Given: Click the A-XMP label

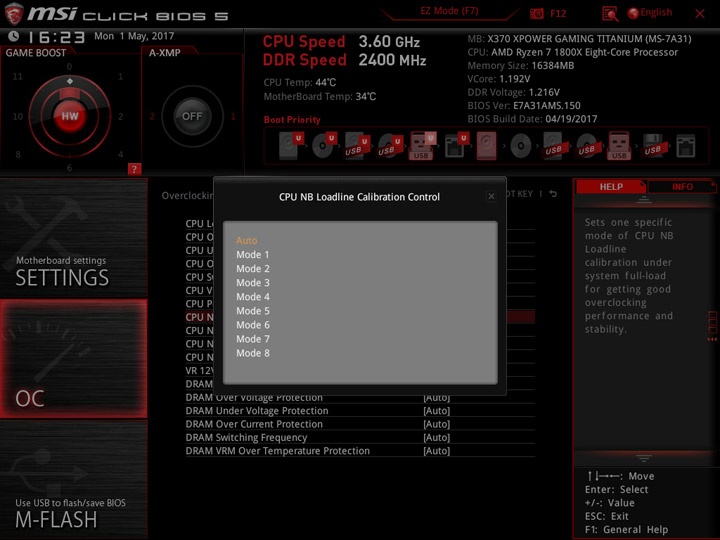Looking at the screenshot, I should [164, 53].
